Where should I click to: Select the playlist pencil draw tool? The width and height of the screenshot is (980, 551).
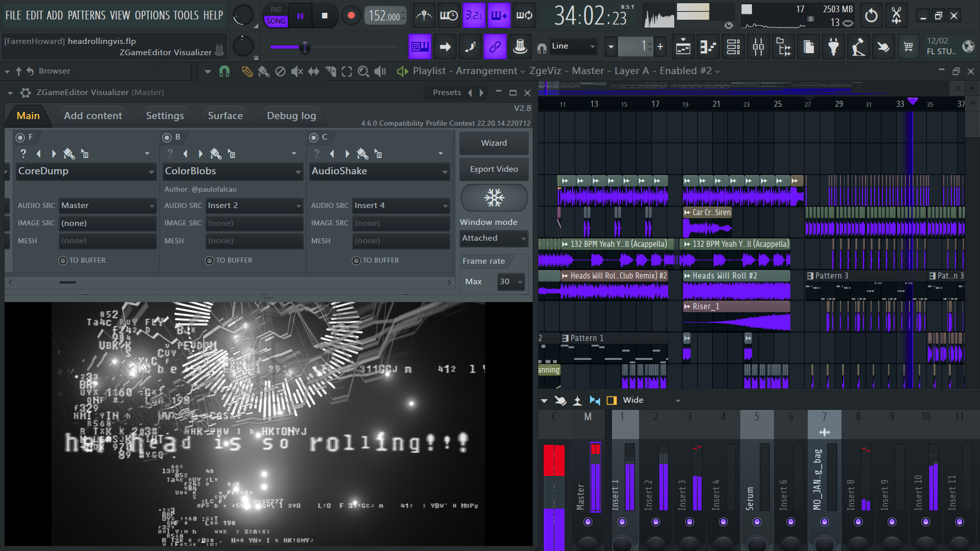pyautogui.click(x=247, y=72)
